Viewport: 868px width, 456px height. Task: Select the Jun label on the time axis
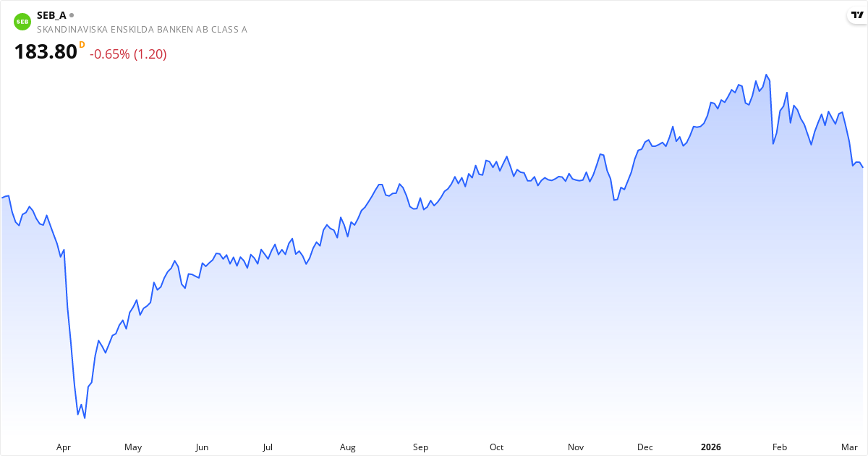(x=202, y=447)
